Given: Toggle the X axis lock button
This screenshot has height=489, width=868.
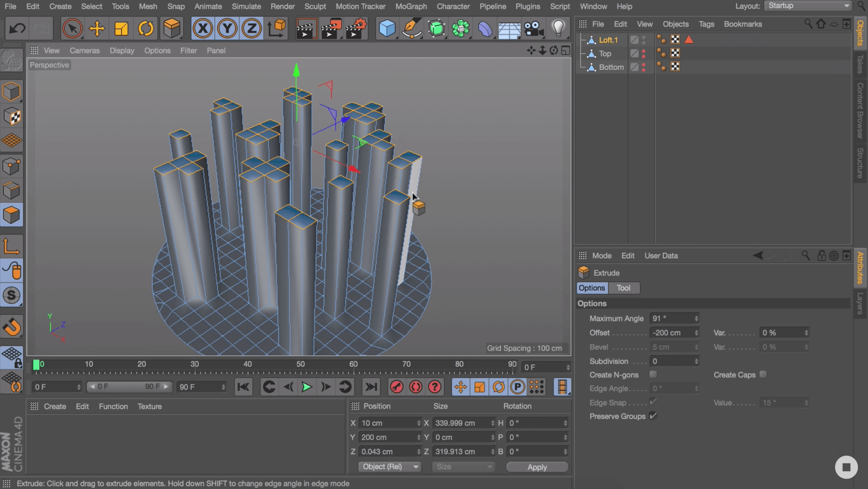Looking at the screenshot, I should click(203, 28).
